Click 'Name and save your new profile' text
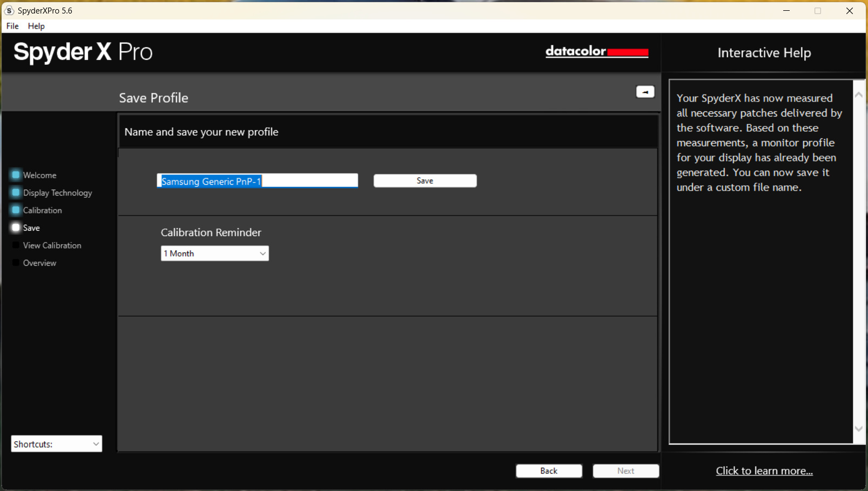The height and width of the screenshot is (491, 868). (x=201, y=132)
